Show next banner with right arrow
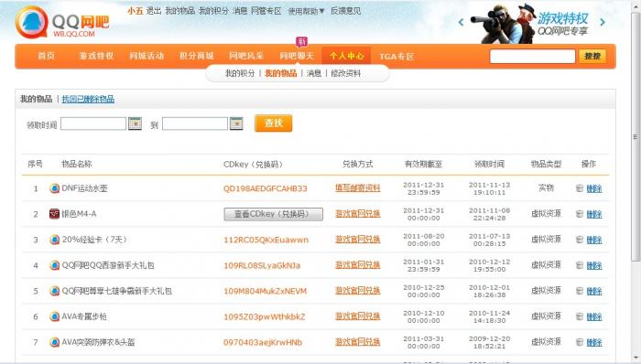The height and width of the screenshot is (364, 641). tap(603, 22)
